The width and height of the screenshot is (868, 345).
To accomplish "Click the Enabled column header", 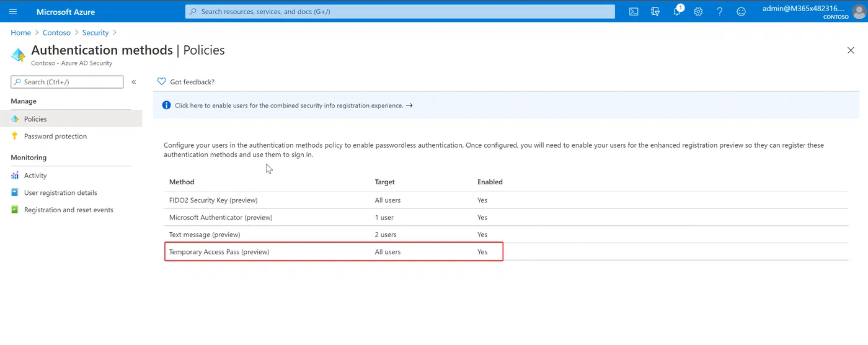I will (490, 182).
